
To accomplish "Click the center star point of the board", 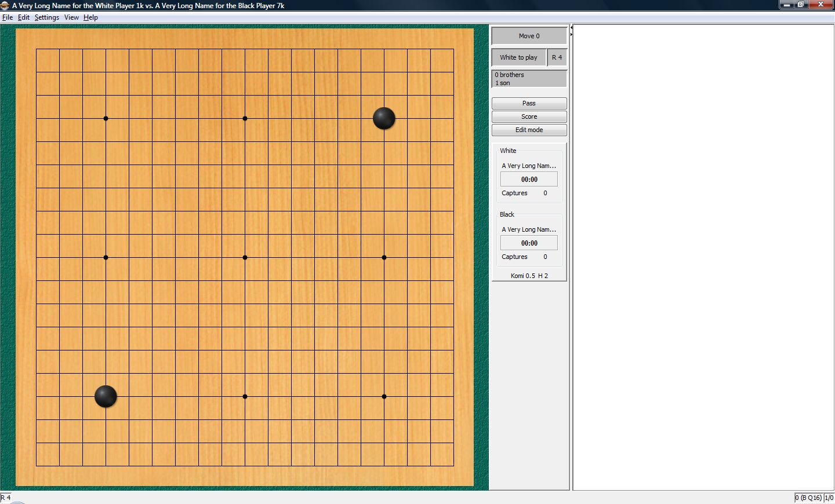I will 245,257.
